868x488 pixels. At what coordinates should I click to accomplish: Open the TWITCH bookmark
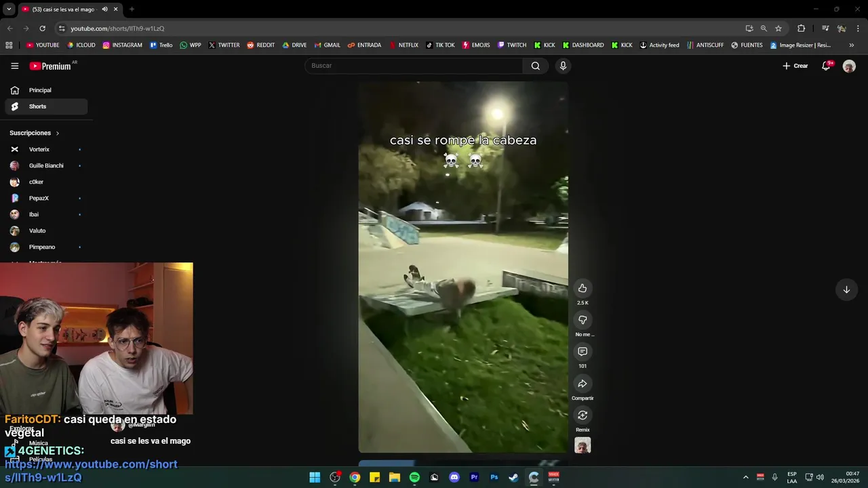(512, 45)
